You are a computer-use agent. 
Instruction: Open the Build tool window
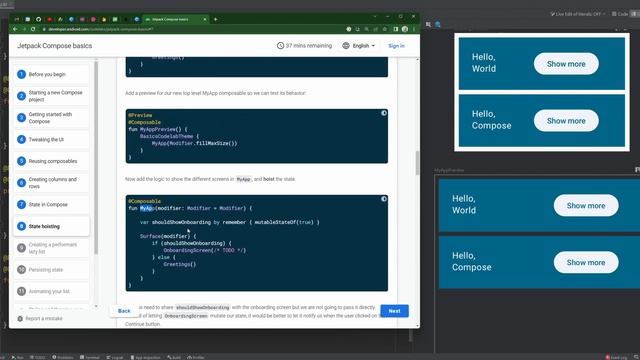pyautogui.click(x=174, y=357)
